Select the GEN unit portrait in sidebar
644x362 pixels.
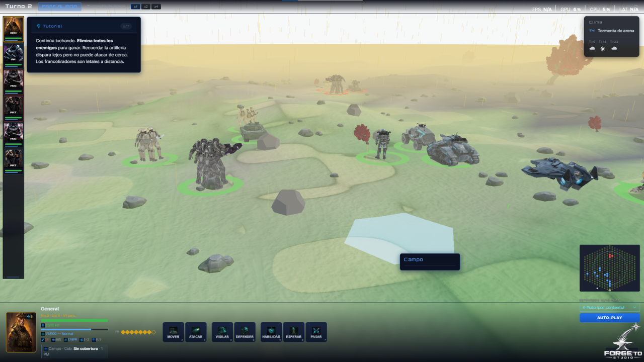tap(14, 29)
